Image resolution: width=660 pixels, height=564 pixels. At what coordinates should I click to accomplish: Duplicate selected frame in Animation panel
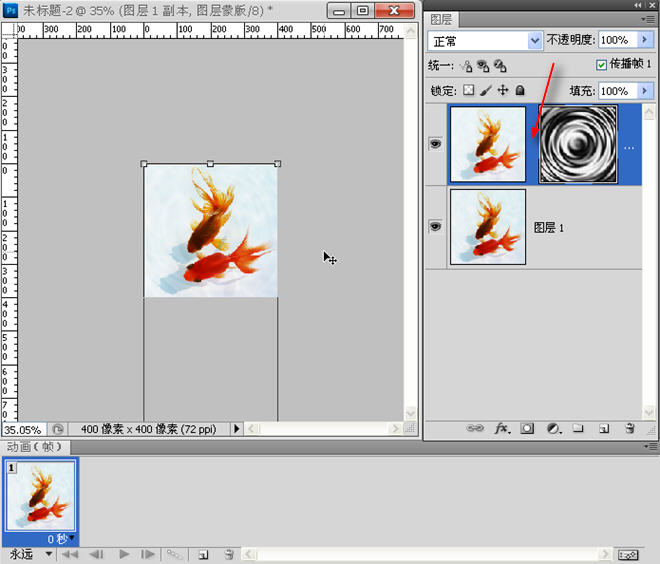point(203,554)
